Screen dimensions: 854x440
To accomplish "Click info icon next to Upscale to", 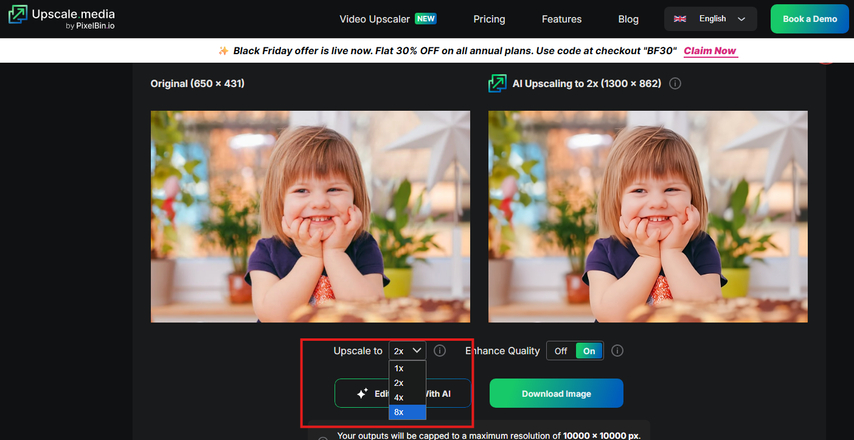I will [x=440, y=351].
